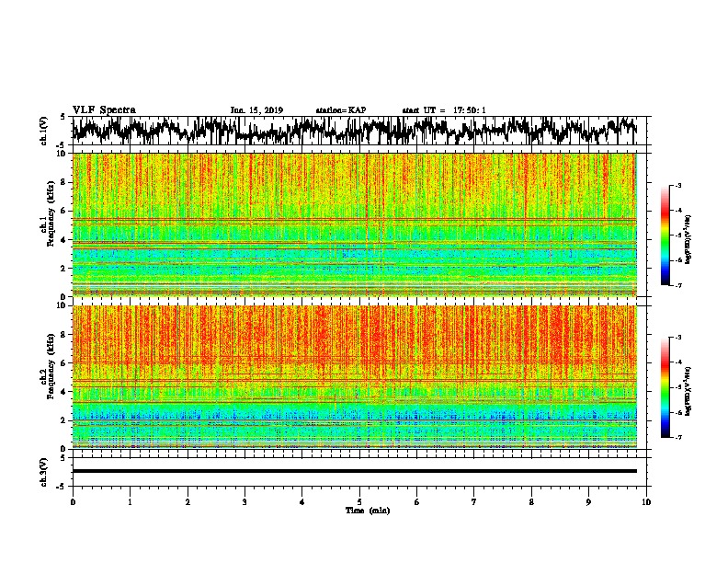The image size is (728, 563).
Task: Click inside the ch.1 spectrogram panel
Action: [x=354, y=224]
